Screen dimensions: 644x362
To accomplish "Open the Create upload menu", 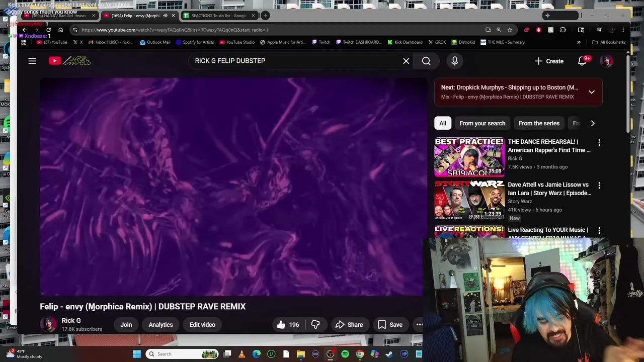I will point(549,61).
